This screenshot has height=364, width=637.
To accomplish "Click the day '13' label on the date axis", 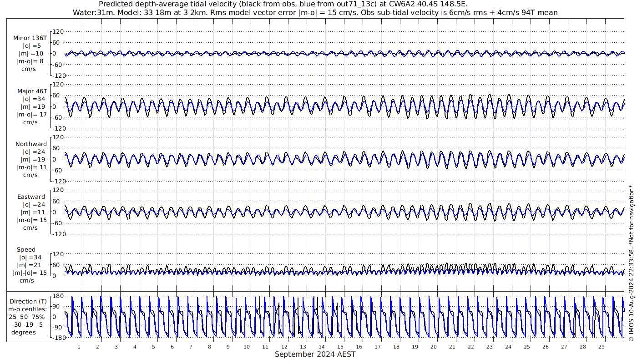I will 303,347.
